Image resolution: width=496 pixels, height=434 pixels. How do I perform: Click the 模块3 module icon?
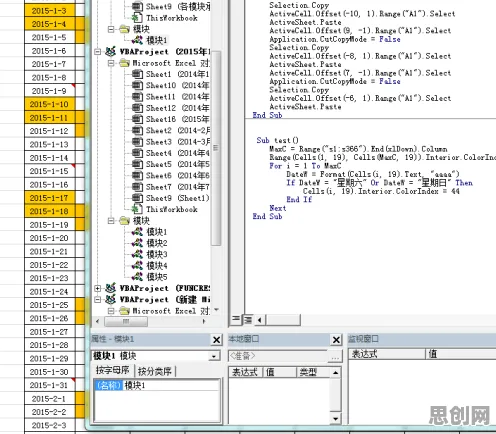pyautogui.click(x=137, y=254)
